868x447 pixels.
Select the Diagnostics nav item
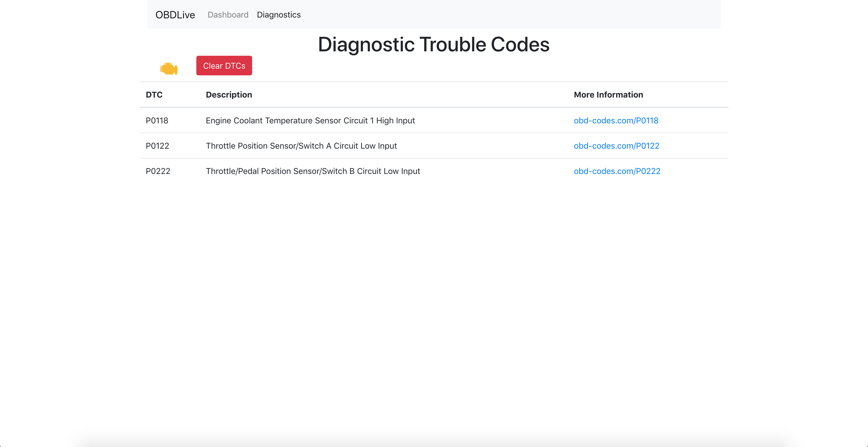tap(279, 15)
